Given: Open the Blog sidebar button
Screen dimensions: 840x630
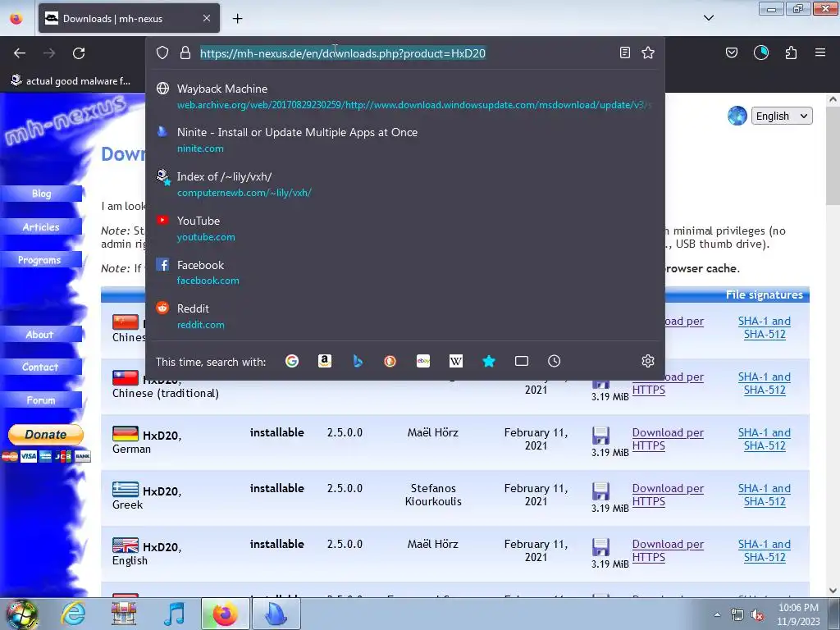Looking at the screenshot, I should point(41,194).
